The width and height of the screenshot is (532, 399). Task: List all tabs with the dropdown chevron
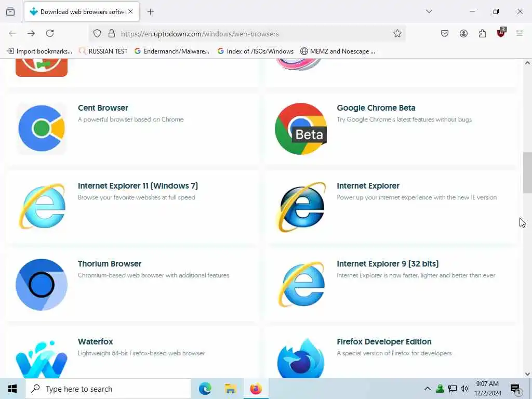coord(429,11)
